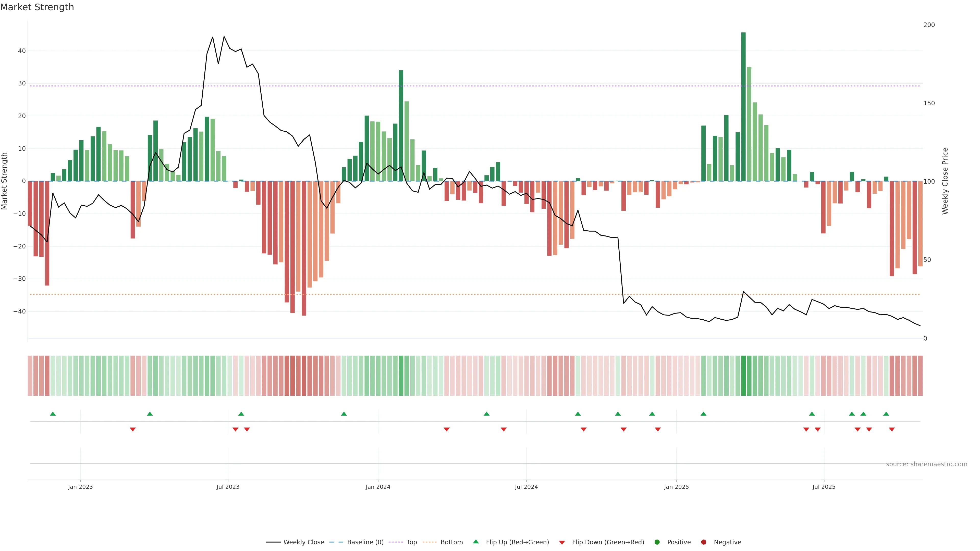Click the Bottom legend line swatch

(x=430, y=542)
